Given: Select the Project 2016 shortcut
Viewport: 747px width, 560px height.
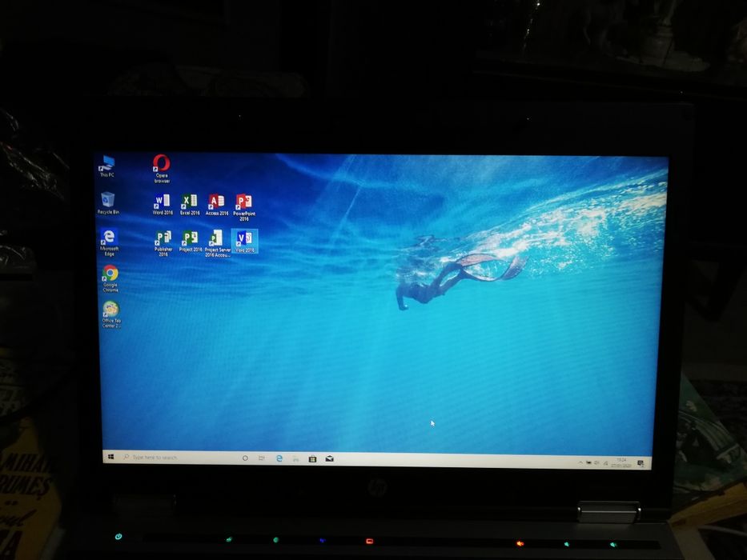Looking at the screenshot, I should pos(191,242).
